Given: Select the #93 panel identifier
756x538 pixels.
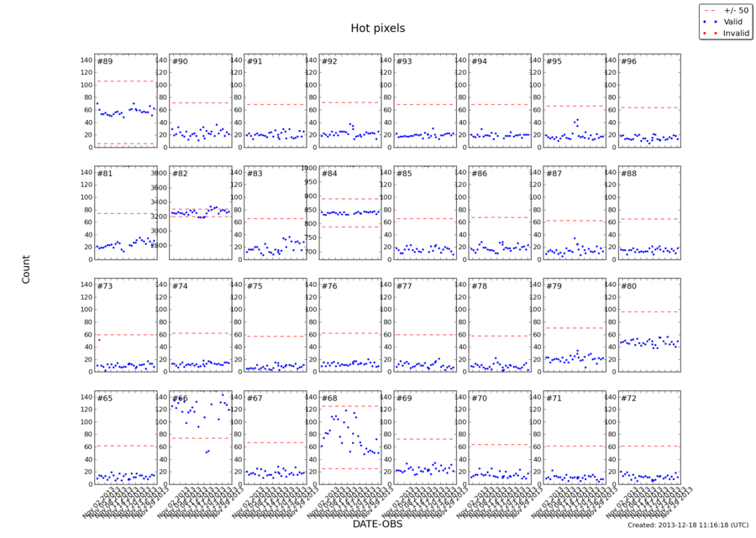Looking at the screenshot, I should coord(403,62).
